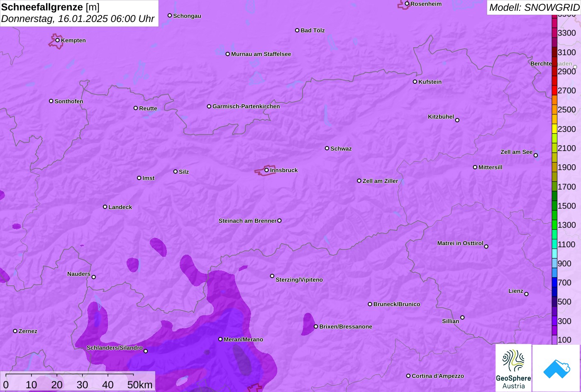The height and width of the screenshot is (392, 581).
Task: Click the Imst marker circle
Action: pos(139,178)
